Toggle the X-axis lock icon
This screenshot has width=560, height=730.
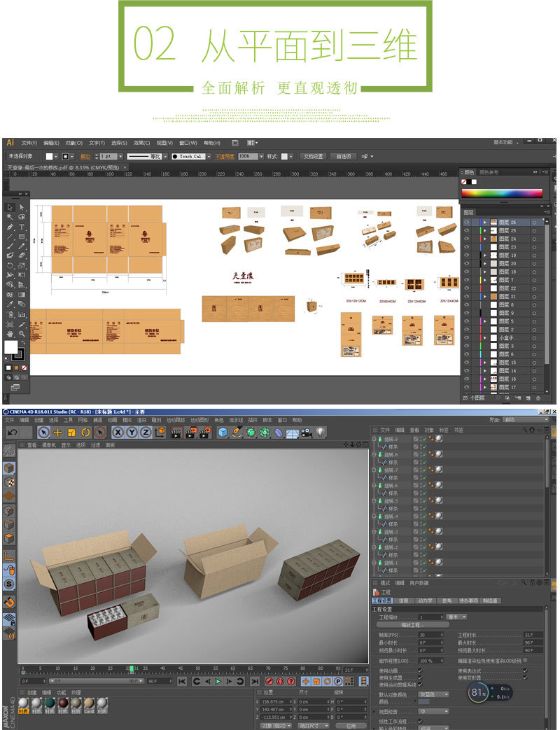point(118,433)
